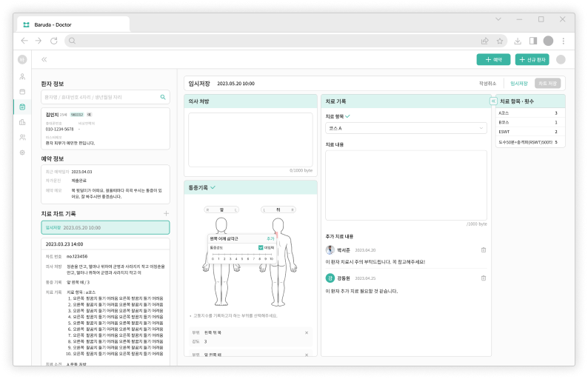Click the patient search input field
The image size is (588, 379).
(x=105, y=97)
